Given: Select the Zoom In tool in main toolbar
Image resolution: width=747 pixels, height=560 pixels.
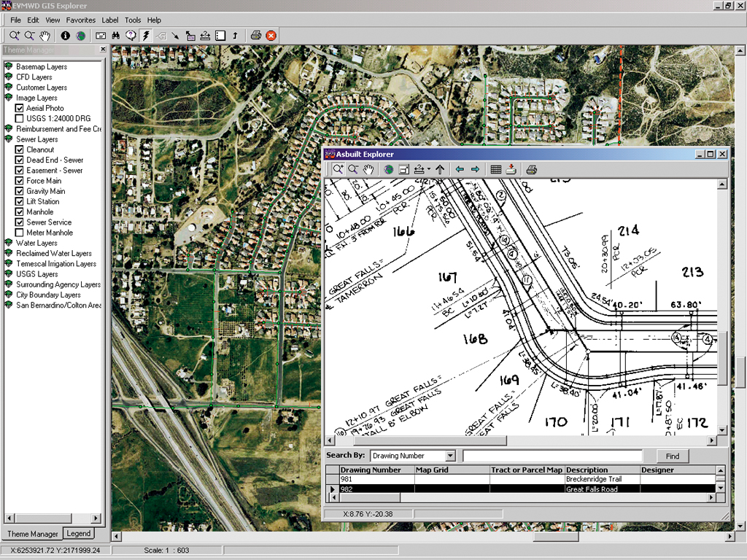Looking at the screenshot, I should [15, 35].
